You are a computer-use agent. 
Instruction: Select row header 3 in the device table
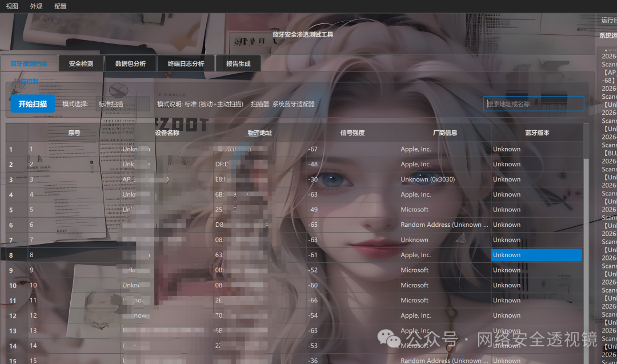click(x=17, y=180)
